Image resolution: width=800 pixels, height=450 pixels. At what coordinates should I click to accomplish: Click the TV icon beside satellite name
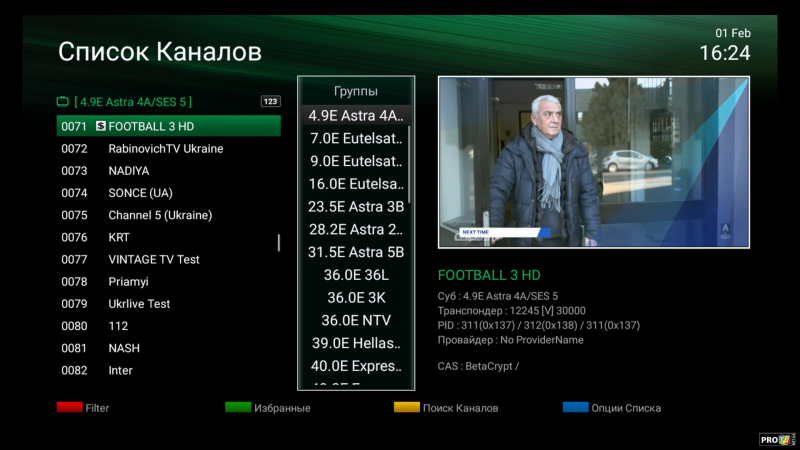tap(62, 102)
